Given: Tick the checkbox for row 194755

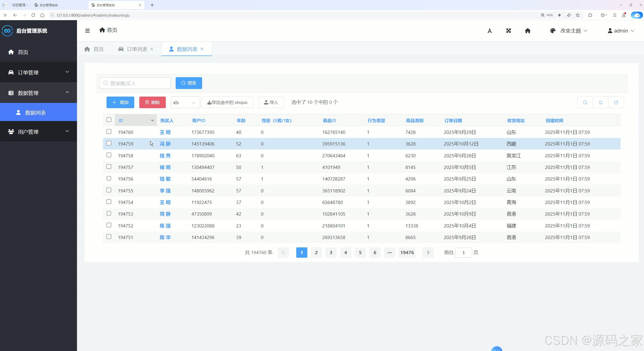Looking at the screenshot, I should pos(109,190).
